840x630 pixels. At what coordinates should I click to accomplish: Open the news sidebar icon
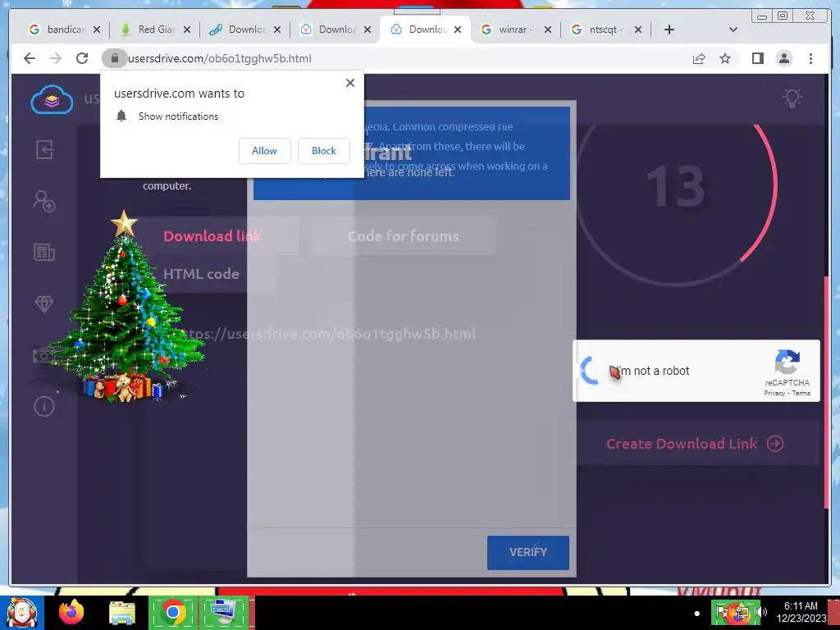tap(44, 252)
